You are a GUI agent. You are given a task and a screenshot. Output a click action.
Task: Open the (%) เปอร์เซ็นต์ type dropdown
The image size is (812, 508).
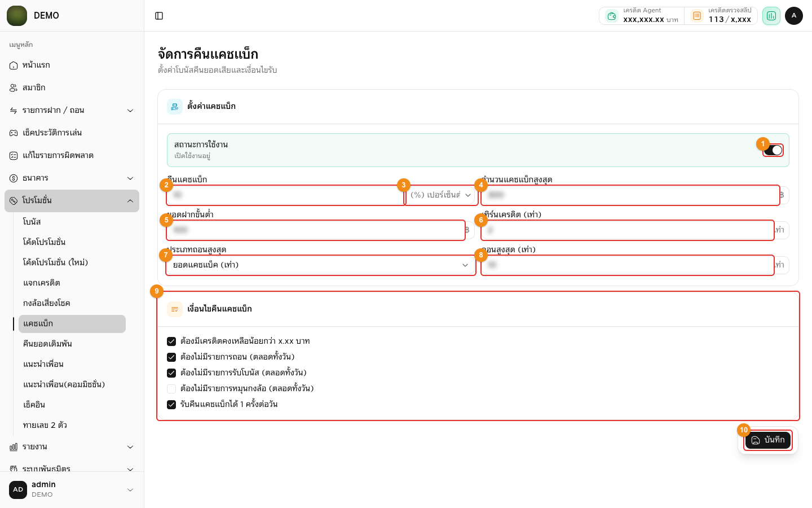441,195
